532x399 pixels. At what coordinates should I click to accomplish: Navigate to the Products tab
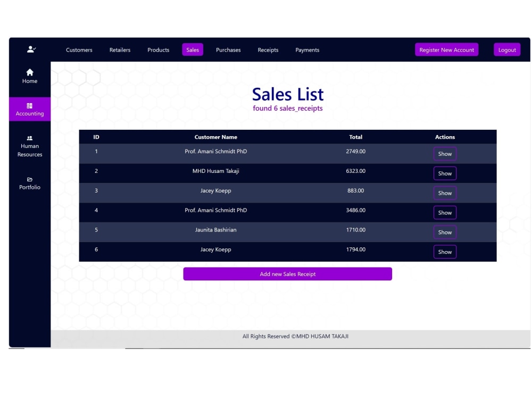point(158,49)
